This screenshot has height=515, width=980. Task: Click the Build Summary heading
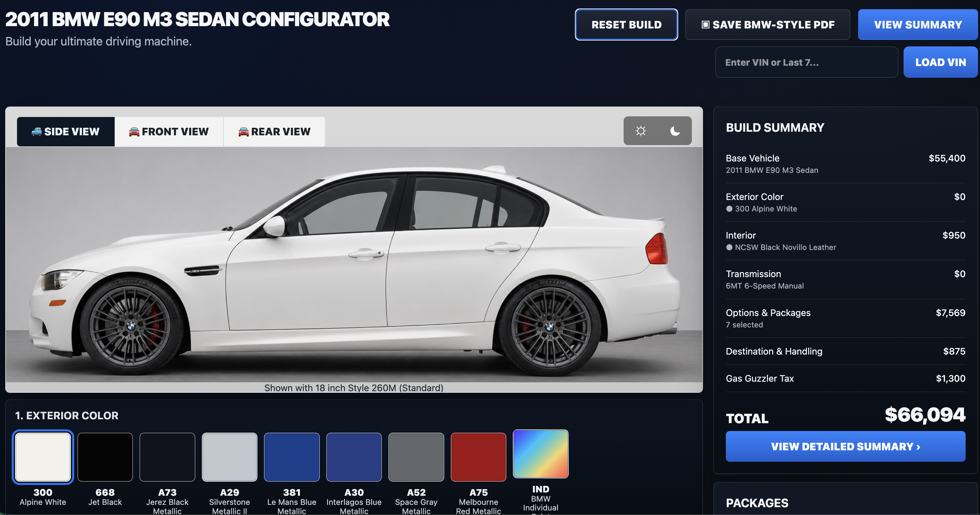coord(775,127)
